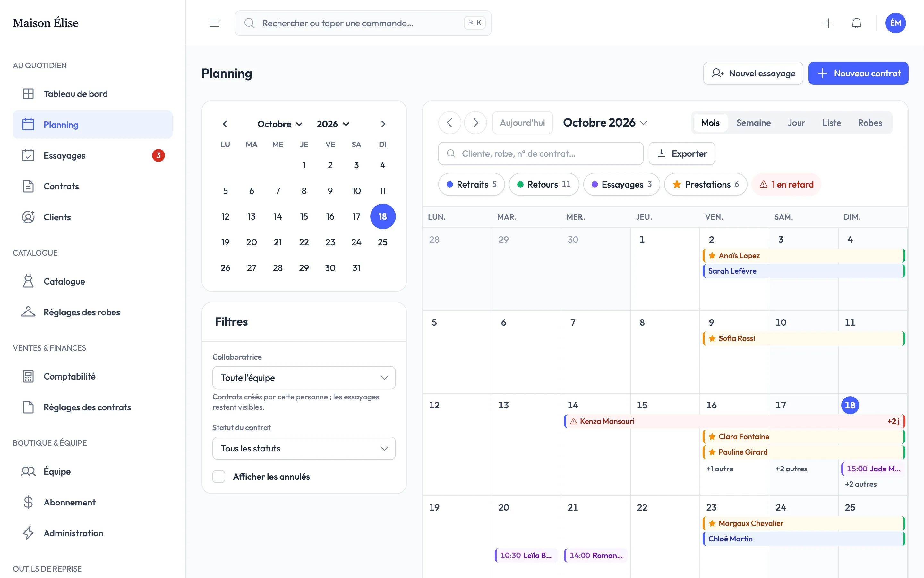The width and height of the screenshot is (924, 578).
Task: Open Tableau de bord from sidebar
Action: 92,94
